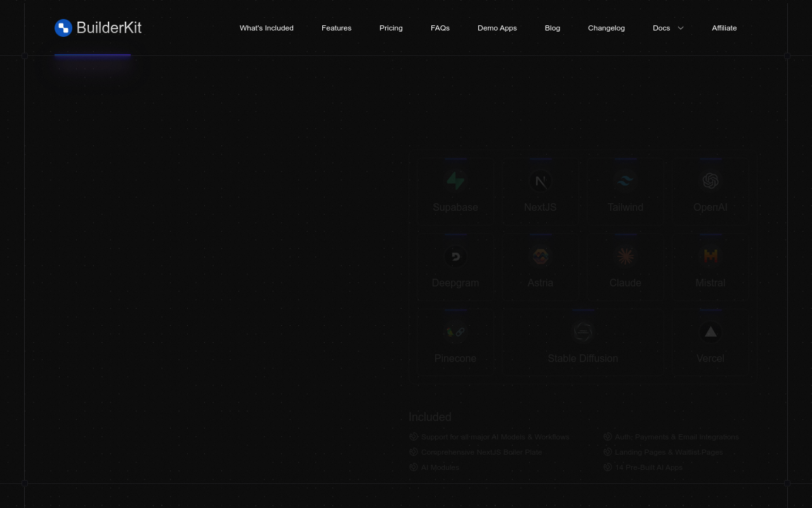Click the NextJS card label
Viewport: 812px width, 508px height.
coord(540,207)
